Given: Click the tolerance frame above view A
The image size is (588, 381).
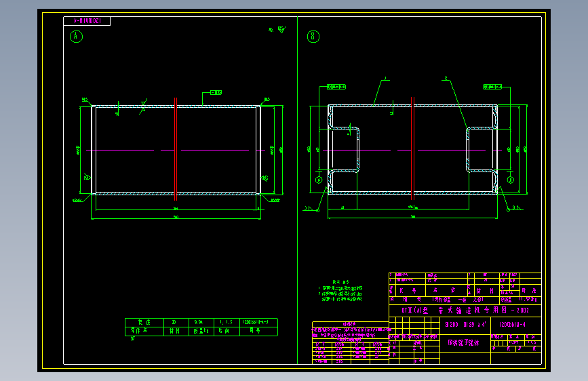Looking at the screenshot, I should [216, 92].
